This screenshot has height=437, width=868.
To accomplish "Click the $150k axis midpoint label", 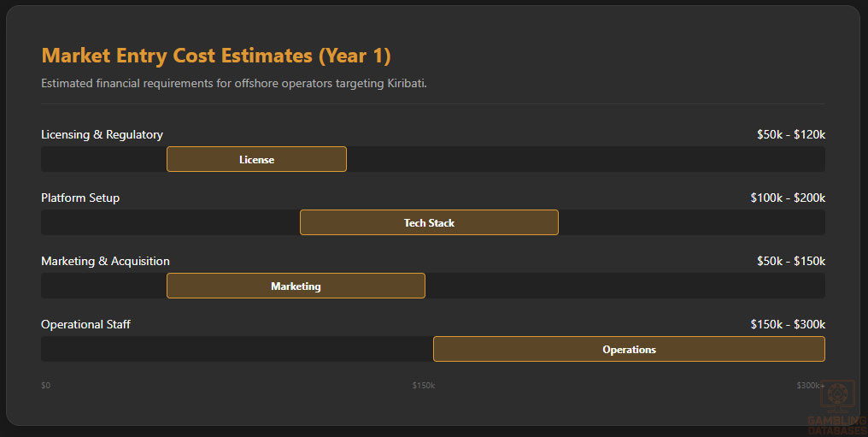I will tap(424, 386).
